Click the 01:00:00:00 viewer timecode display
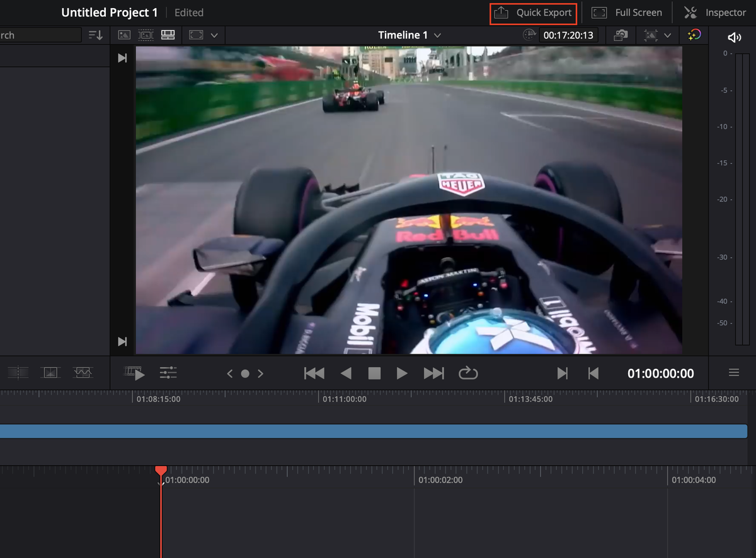This screenshot has height=558, width=756. [661, 373]
